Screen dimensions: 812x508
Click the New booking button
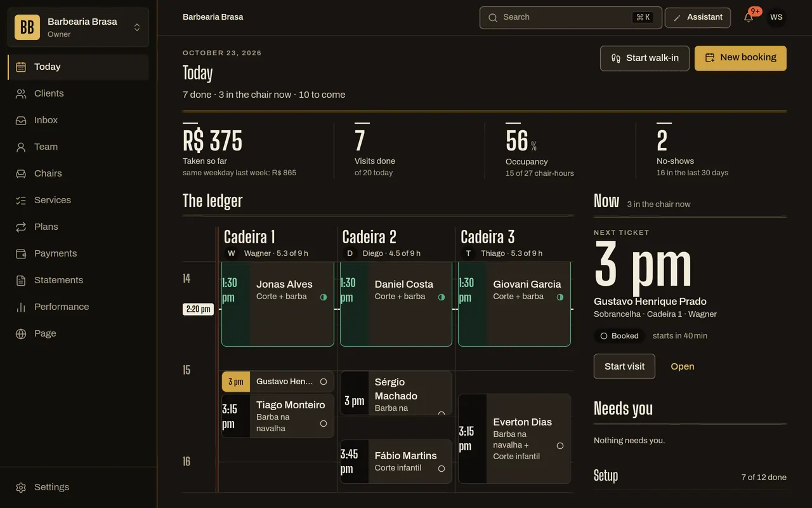pyautogui.click(x=740, y=58)
